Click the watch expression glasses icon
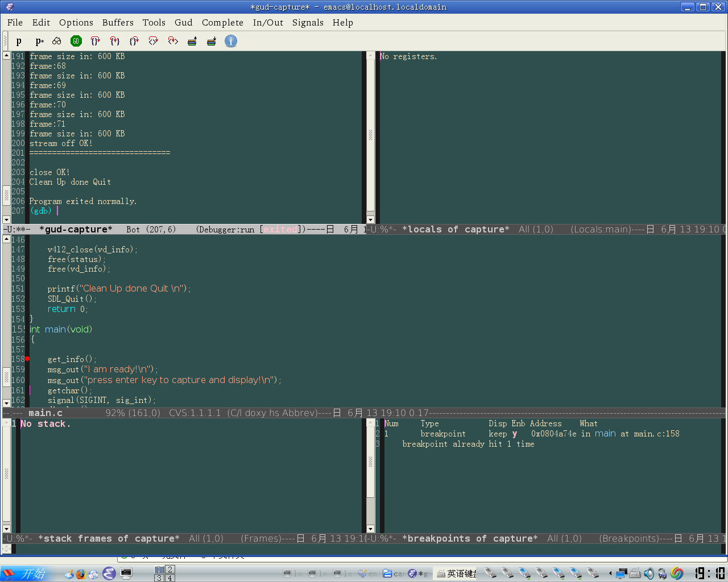Image resolution: width=728 pixels, height=582 pixels. pos(56,41)
